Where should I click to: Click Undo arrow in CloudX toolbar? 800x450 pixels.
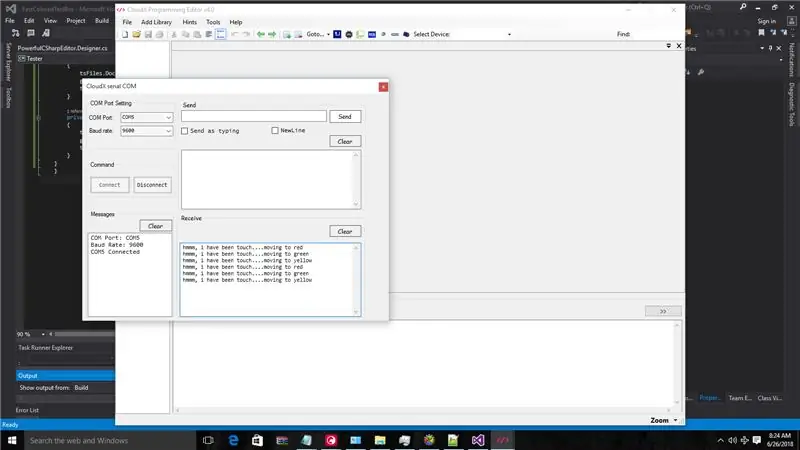pos(235,34)
